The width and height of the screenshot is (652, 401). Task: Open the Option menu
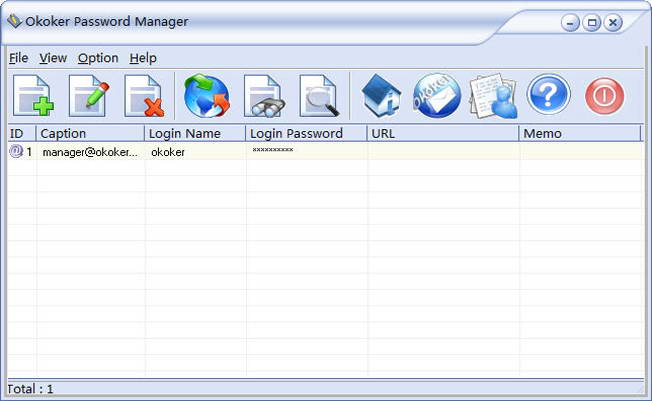pos(98,58)
